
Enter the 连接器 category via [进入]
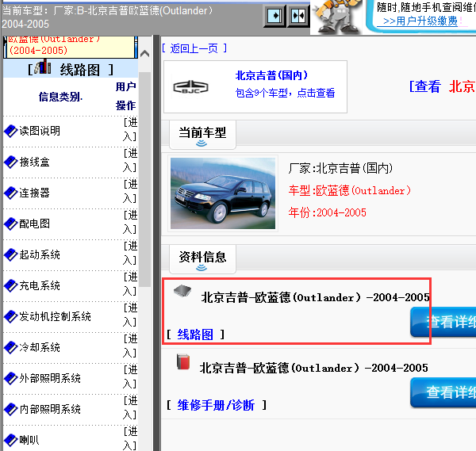130,192
